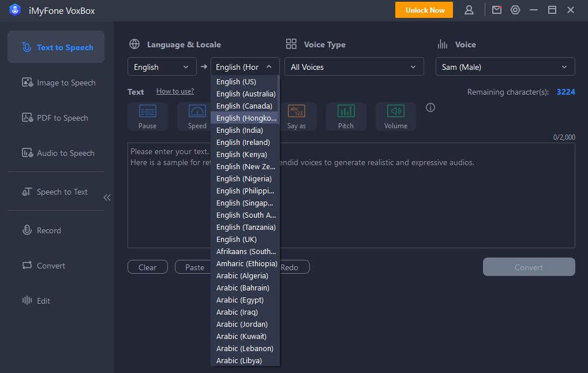Select Arabic (Libya) locale
588x373 pixels.
coord(245,361)
